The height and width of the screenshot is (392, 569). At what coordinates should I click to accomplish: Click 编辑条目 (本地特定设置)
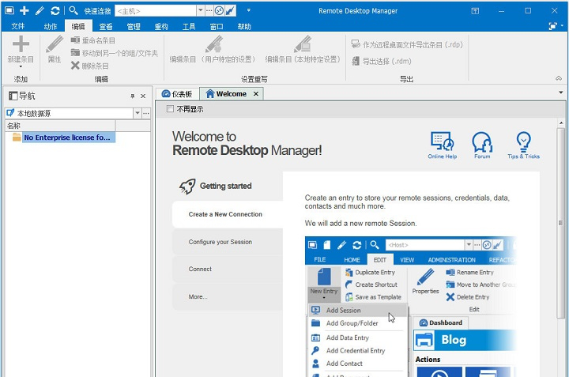tap(303, 49)
